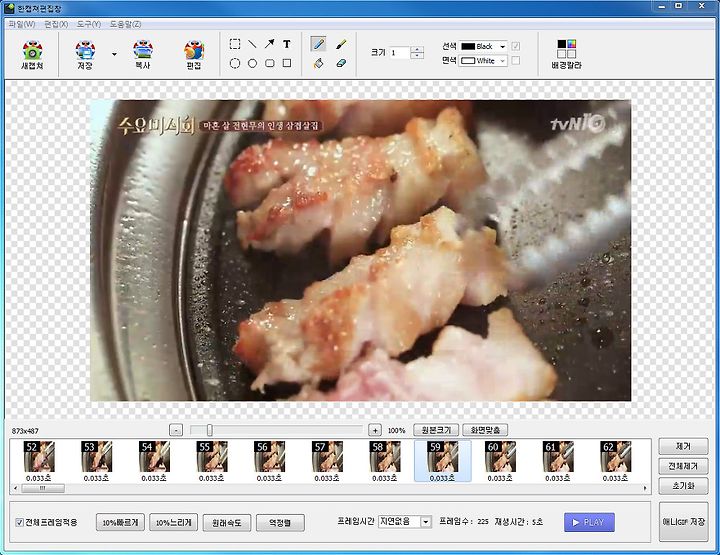Select the circle shape tool
The width and height of the screenshot is (720, 555).
(x=252, y=63)
